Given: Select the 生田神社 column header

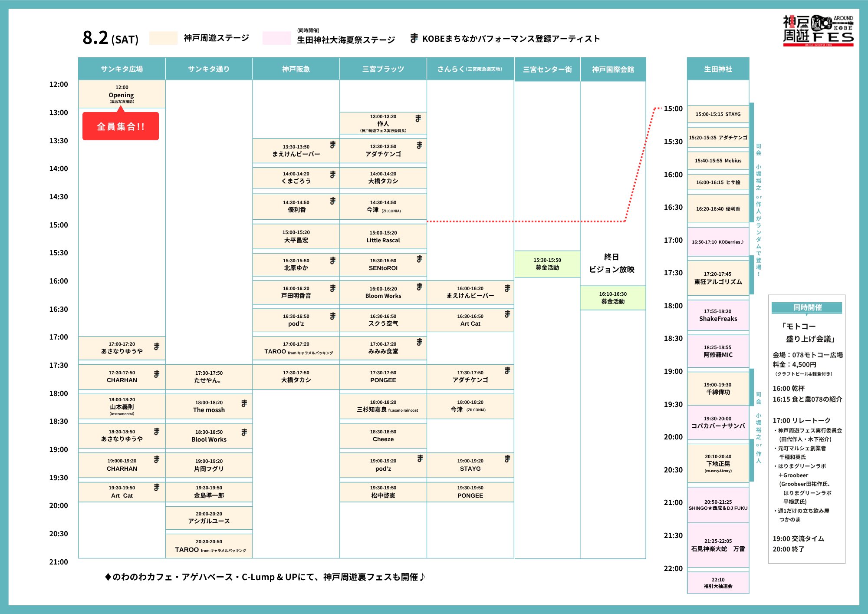Looking at the screenshot, I should point(718,69).
